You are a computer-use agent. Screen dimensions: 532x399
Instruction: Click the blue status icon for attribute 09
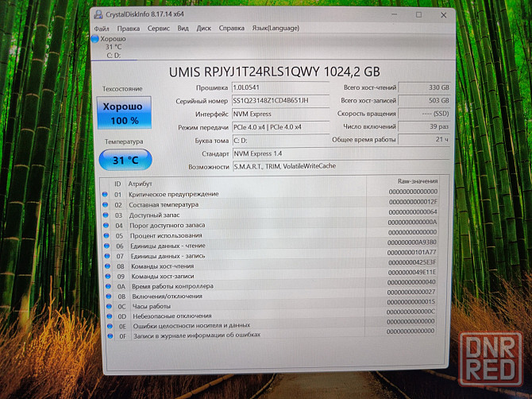[x=108, y=276]
